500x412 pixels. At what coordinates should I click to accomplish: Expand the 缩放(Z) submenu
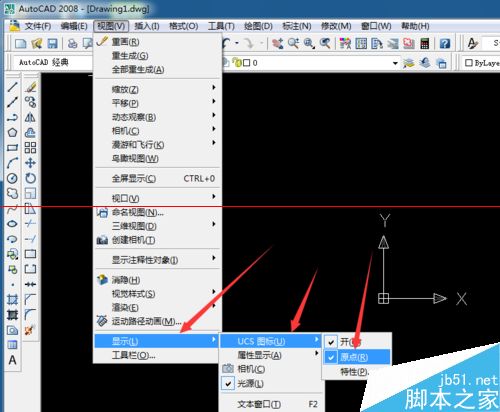click(158, 89)
